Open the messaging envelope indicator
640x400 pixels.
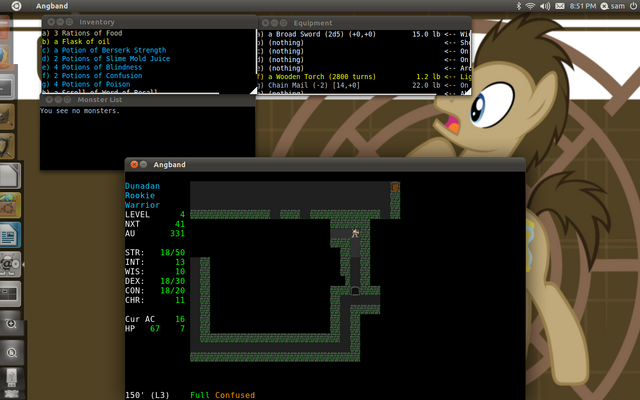tap(560, 6)
